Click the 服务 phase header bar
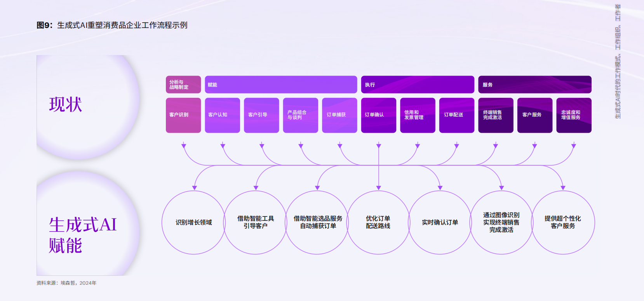 [x=535, y=85]
